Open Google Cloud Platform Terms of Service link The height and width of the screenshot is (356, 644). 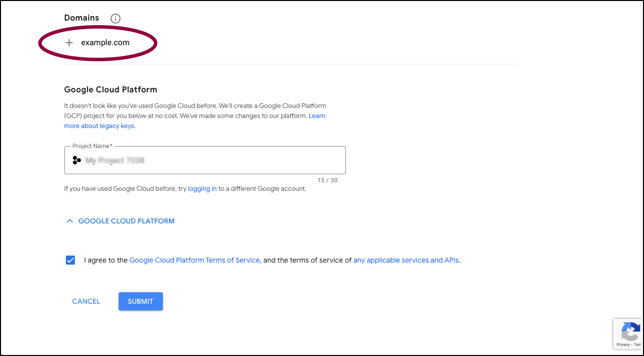(195, 260)
